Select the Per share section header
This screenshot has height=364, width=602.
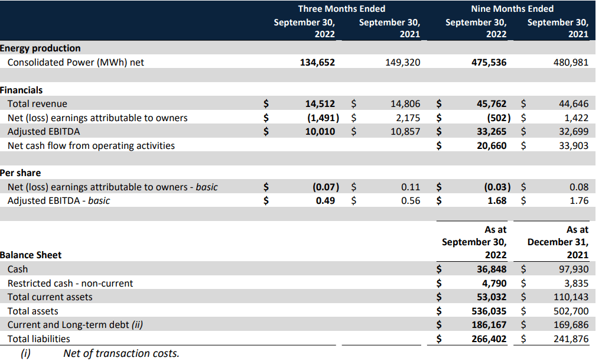click(x=21, y=173)
